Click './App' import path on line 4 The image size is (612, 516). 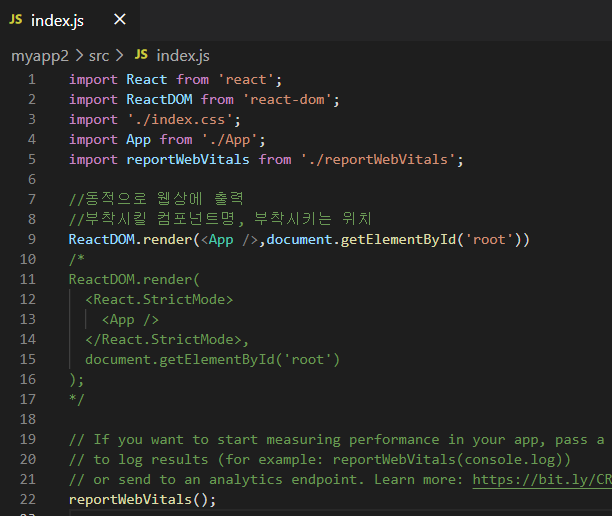click(x=230, y=140)
